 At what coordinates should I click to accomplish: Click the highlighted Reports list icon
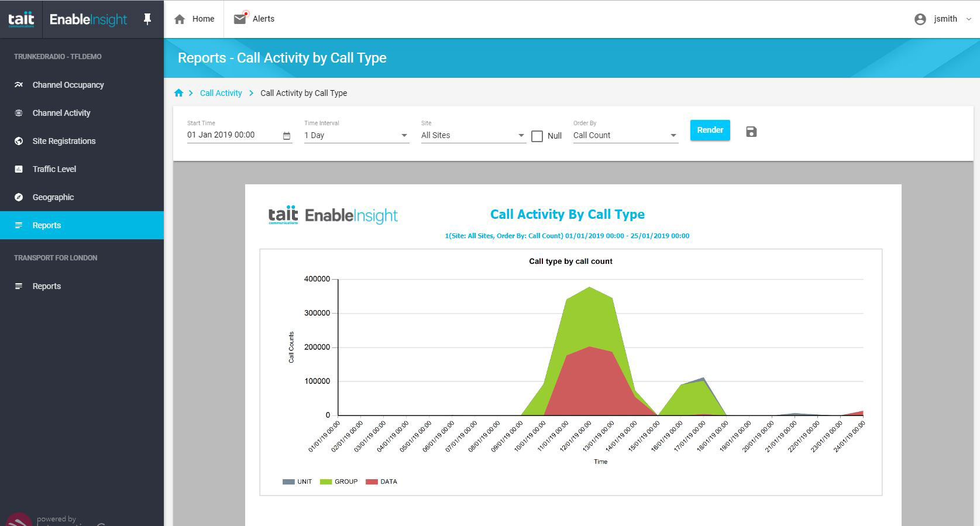[x=19, y=225]
